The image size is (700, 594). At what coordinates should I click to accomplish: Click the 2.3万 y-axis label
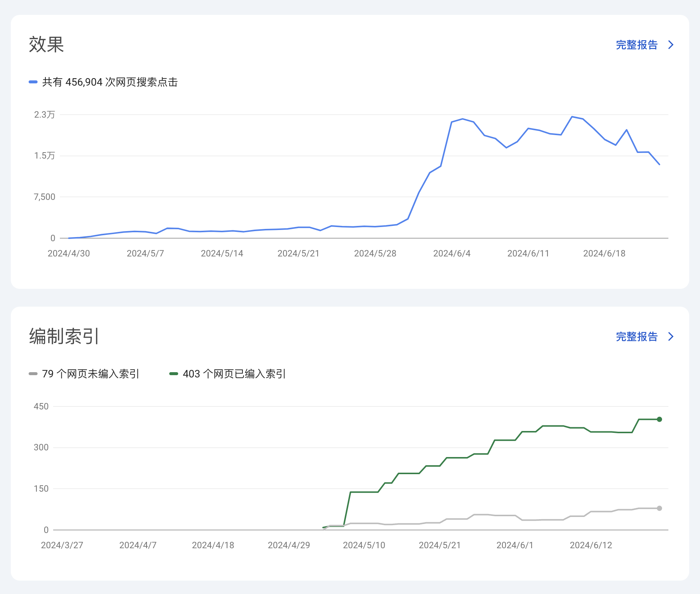click(45, 115)
